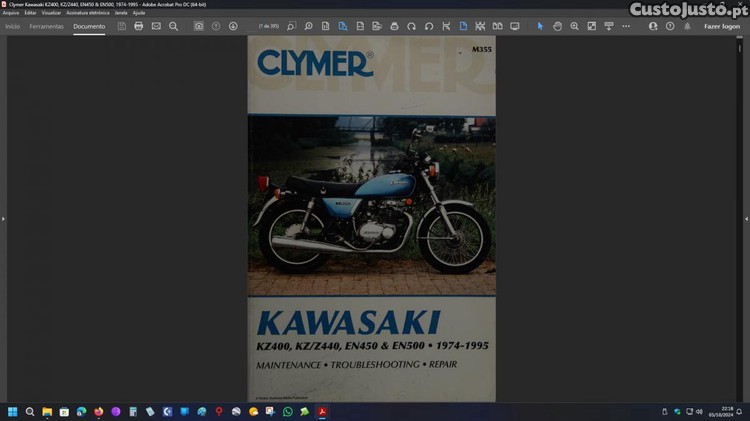Open the Visualizar menu
The height and width of the screenshot is (421, 750).
click(51, 13)
